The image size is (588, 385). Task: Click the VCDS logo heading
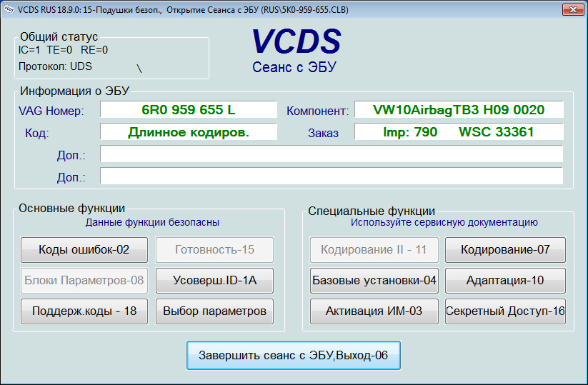pos(297,41)
